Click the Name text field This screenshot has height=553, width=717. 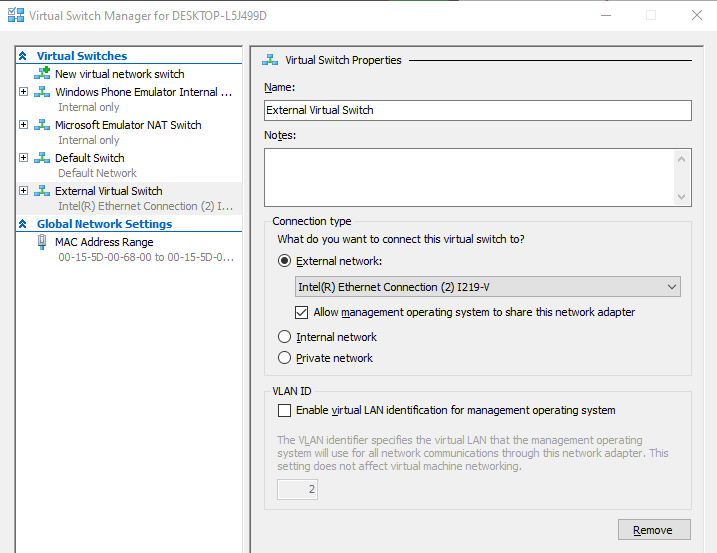[477, 110]
